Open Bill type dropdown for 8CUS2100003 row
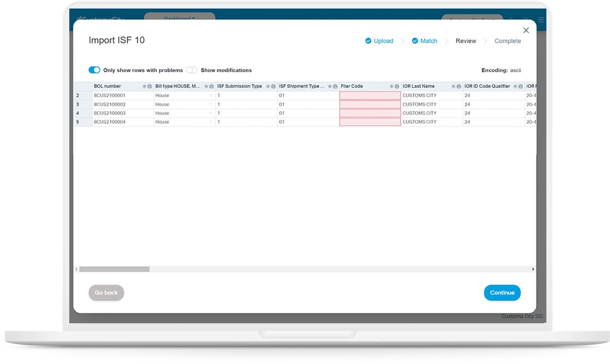610x364 pixels. click(x=211, y=113)
